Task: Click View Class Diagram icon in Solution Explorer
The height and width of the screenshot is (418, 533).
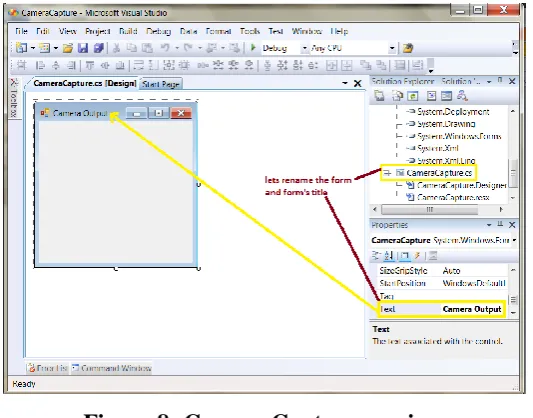Action: pos(462,96)
